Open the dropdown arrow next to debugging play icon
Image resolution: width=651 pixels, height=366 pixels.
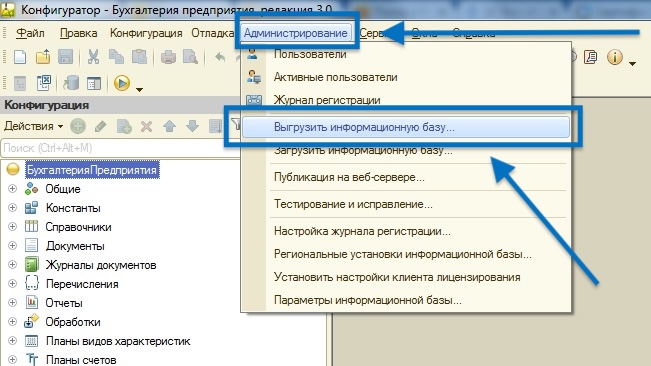click(x=140, y=89)
